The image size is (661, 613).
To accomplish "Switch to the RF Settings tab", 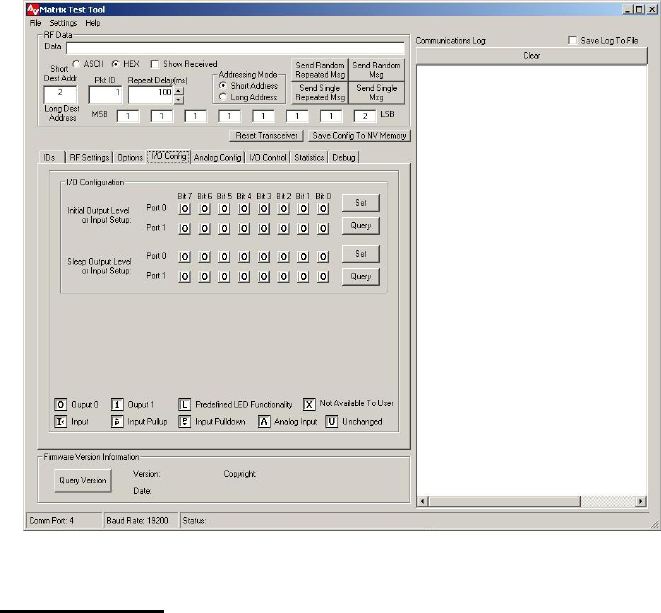I will point(89,157).
